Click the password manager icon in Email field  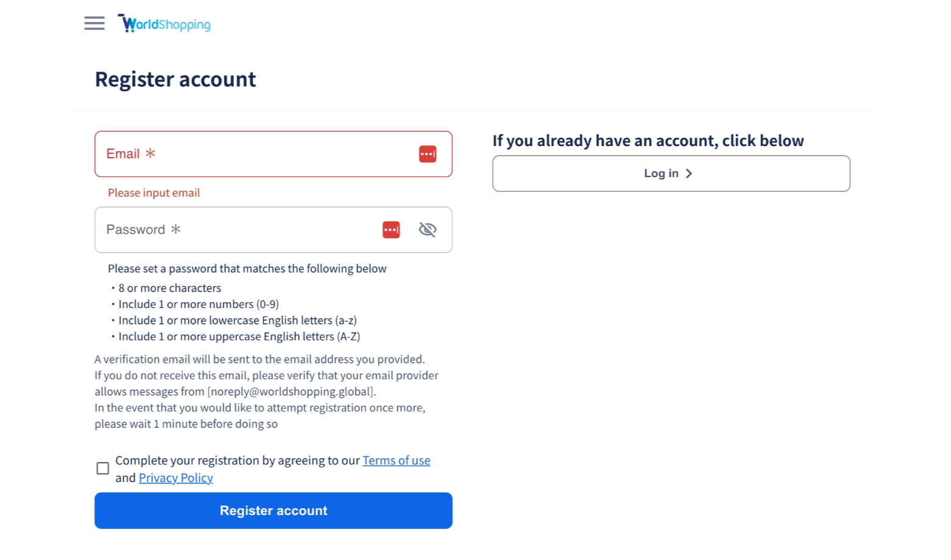[x=428, y=154]
